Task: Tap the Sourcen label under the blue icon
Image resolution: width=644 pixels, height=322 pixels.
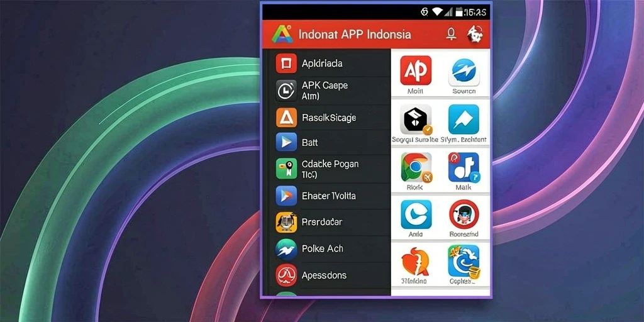Action: point(464,91)
